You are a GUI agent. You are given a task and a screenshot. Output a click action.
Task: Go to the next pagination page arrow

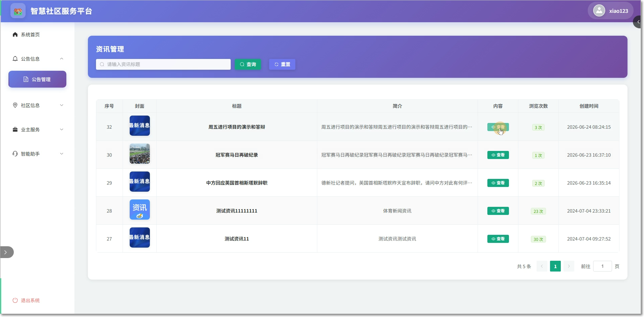coord(569,266)
